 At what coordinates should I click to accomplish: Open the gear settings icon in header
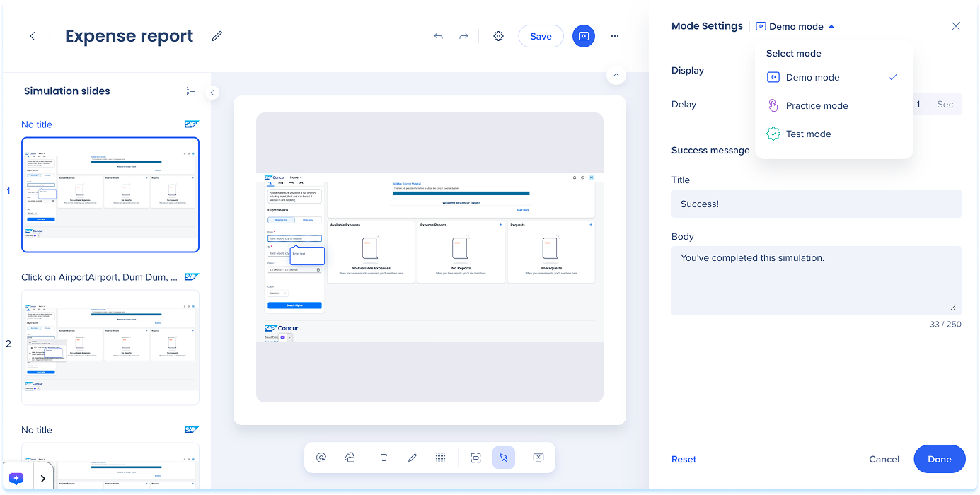click(x=498, y=36)
